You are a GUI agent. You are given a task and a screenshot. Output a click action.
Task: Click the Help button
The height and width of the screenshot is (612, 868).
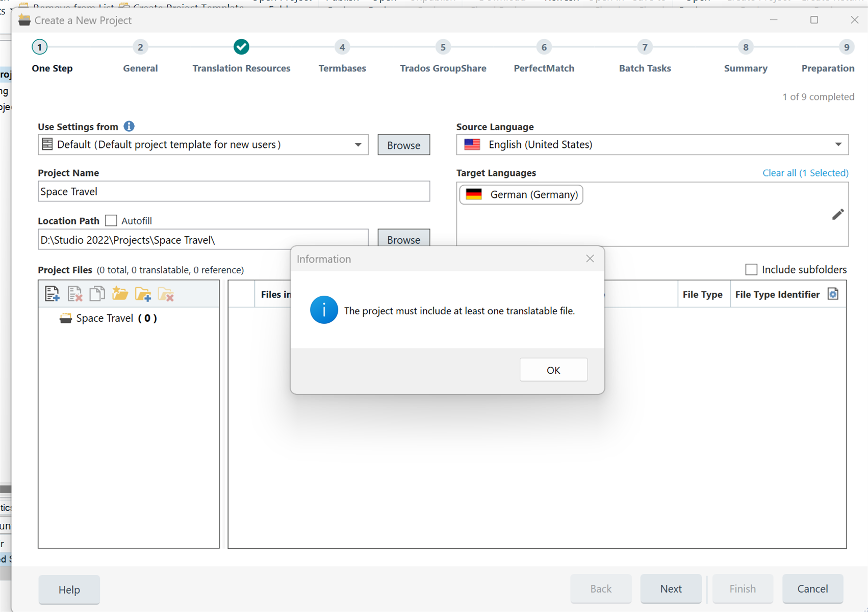[69, 590]
